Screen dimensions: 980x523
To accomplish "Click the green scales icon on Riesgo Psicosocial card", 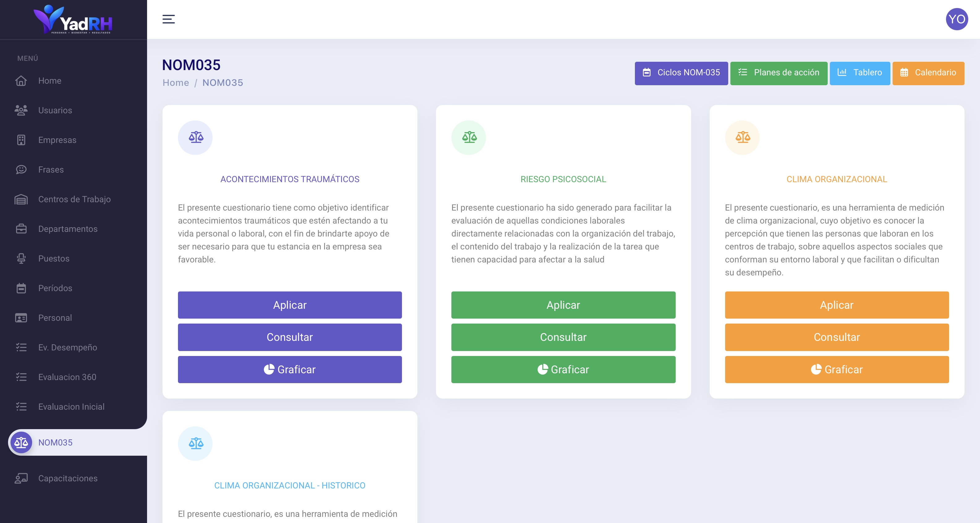I will click(469, 137).
